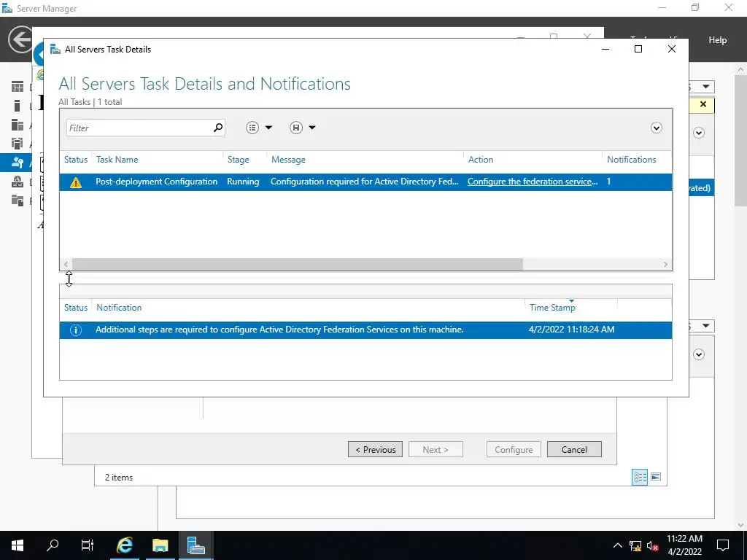Select the All Servers sidebar icon
747x560 pixels.
click(18, 125)
